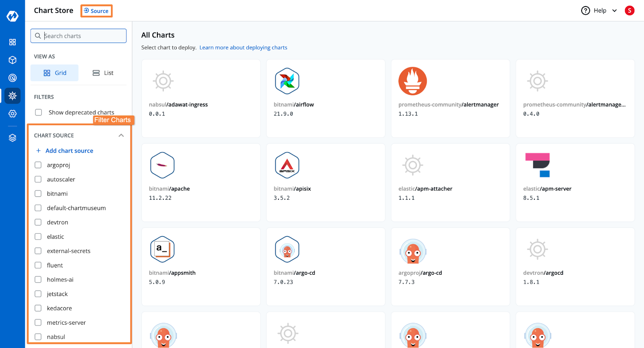This screenshot has width=644, height=348.
Task: Open the prometheus-community/alertmanager 1.13.1 chart name
Action: pyautogui.click(x=448, y=105)
